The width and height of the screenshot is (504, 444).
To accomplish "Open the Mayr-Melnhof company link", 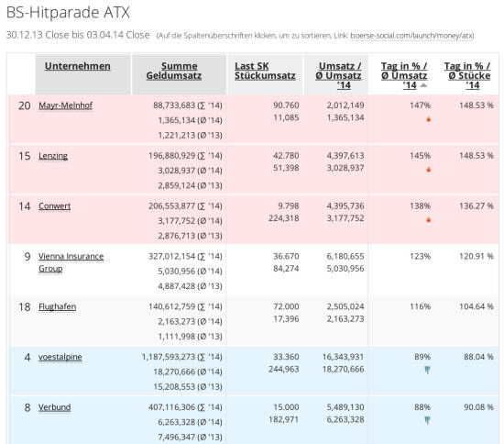I will point(66,105).
